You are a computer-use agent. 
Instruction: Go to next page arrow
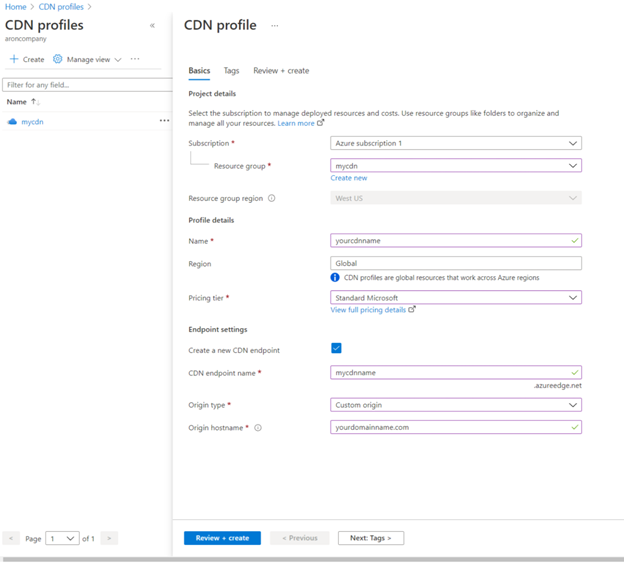point(109,539)
